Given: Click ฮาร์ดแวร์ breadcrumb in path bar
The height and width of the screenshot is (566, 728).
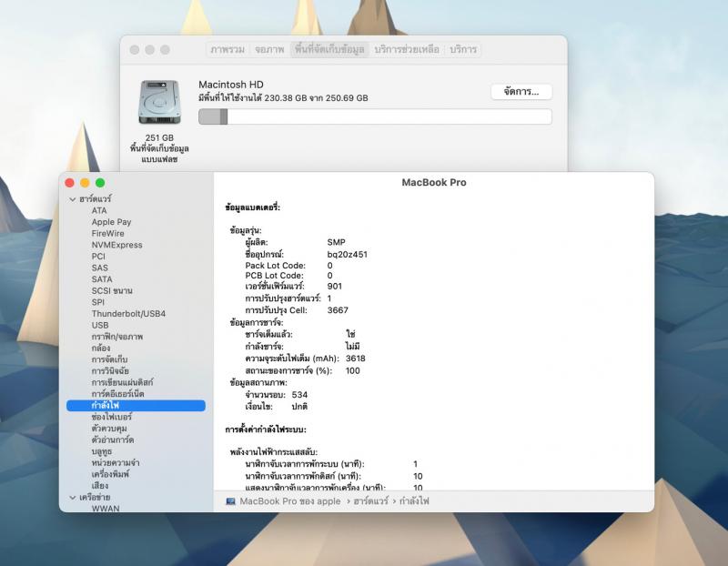Looking at the screenshot, I should 370,501.
